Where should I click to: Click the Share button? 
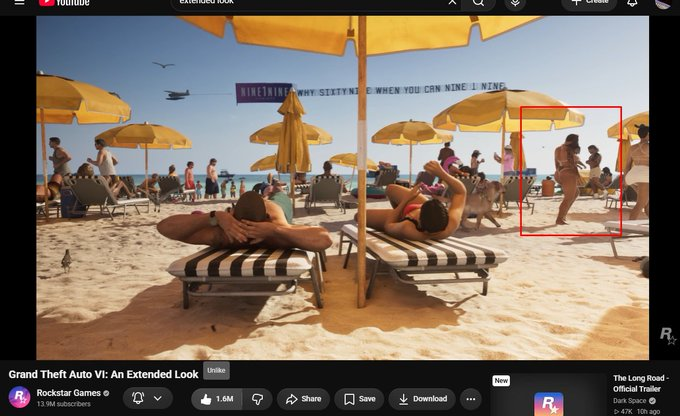pyautogui.click(x=303, y=399)
